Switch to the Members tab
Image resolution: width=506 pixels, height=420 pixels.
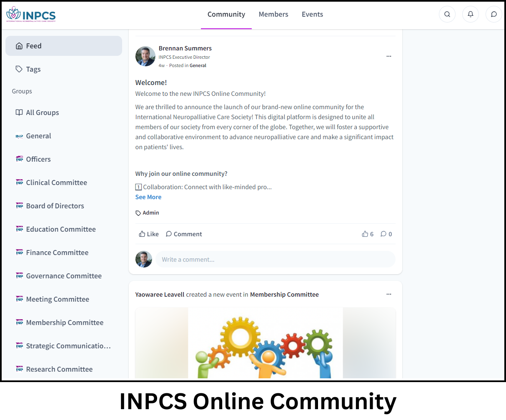(x=273, y=14)
